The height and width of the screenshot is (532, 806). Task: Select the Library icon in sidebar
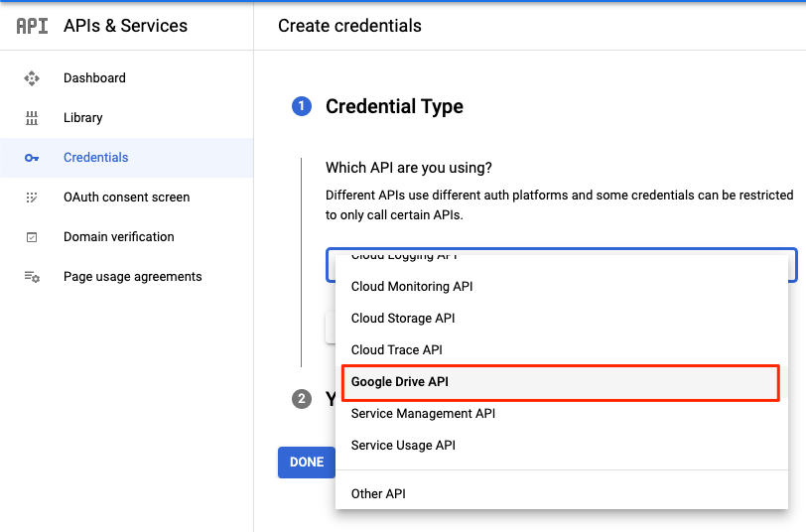click(32, 118)
